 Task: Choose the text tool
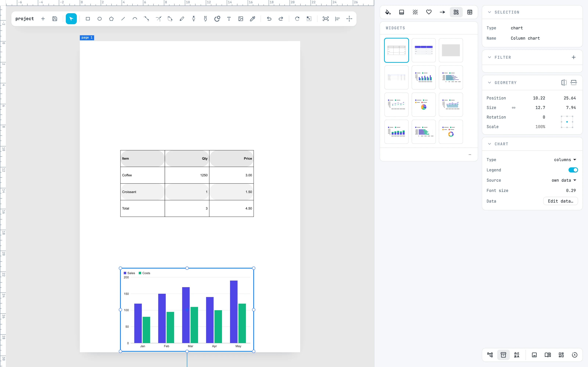coord(229,19)
